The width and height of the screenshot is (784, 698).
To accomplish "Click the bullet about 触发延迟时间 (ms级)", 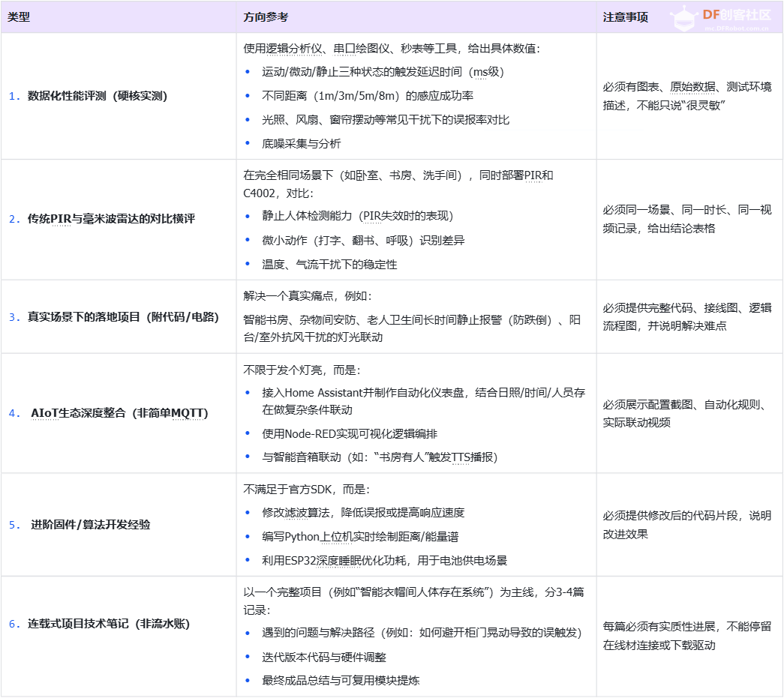I will 383,72.
